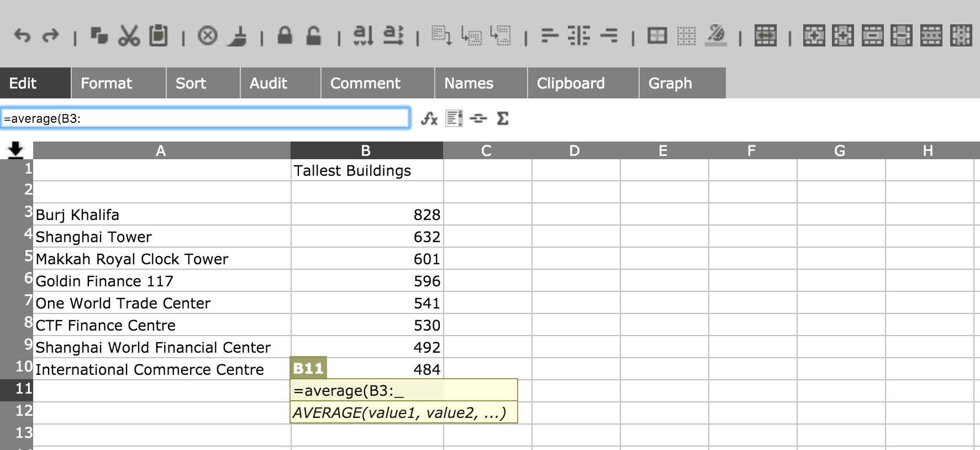Click the formula input field
This screenshot has height=450, width=980.
pyautogui.click(x=204, y=118)
